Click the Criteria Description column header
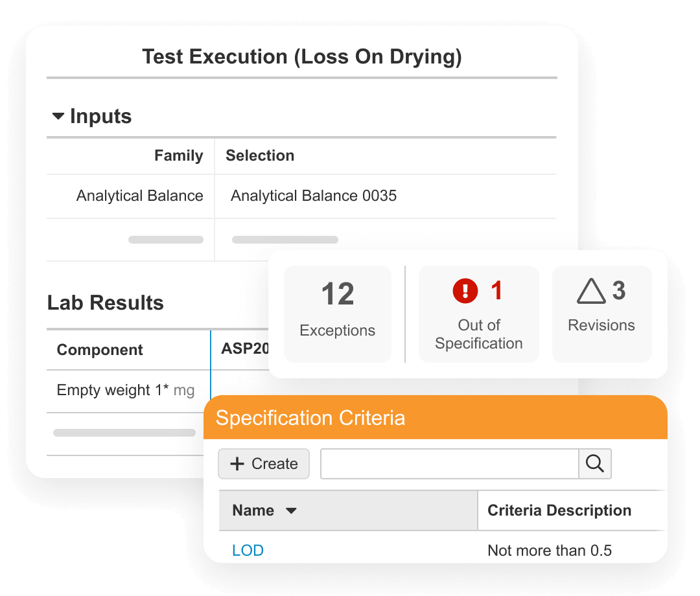The image size is (700, 596). tap(559, 510)
